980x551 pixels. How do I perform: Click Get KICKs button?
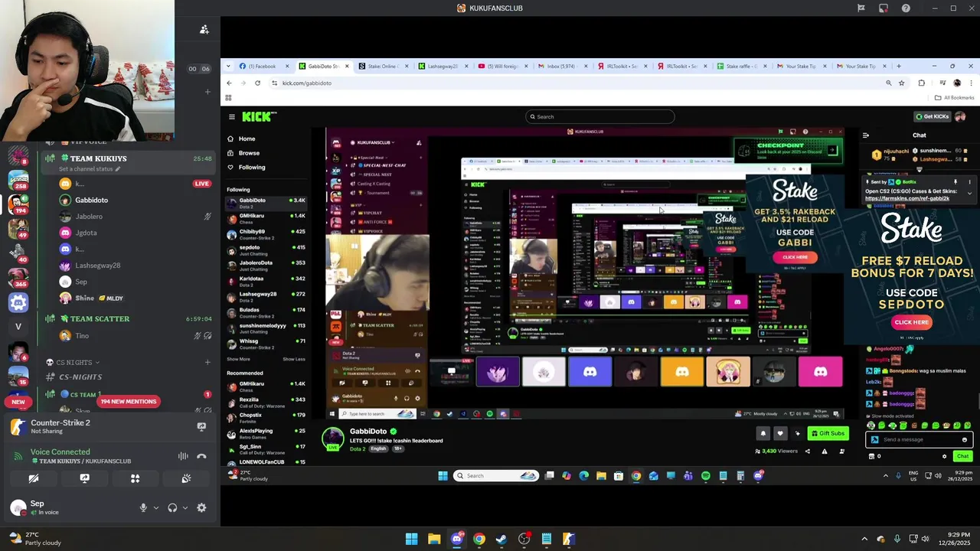pyautogui.click(x=933, y=116)
